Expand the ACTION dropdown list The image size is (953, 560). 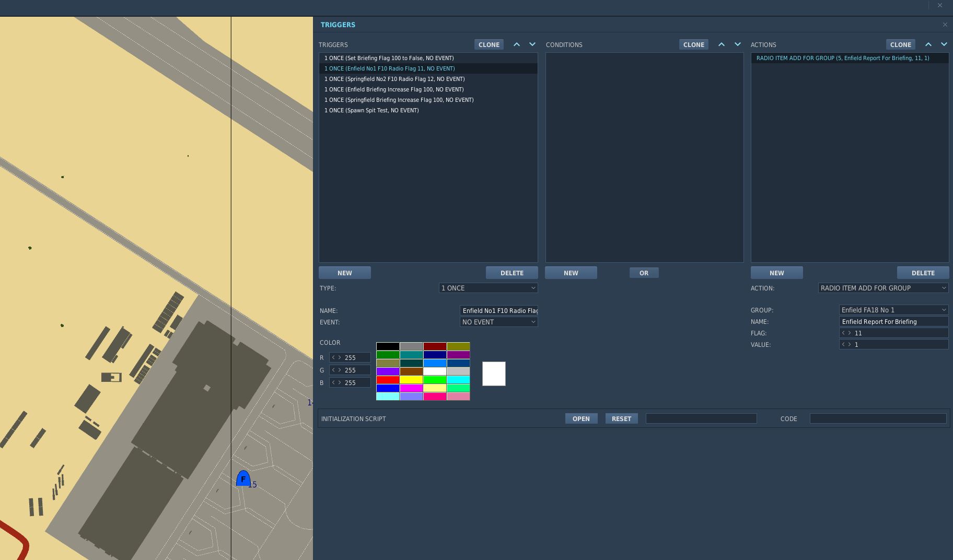click(x=883, y=288)
